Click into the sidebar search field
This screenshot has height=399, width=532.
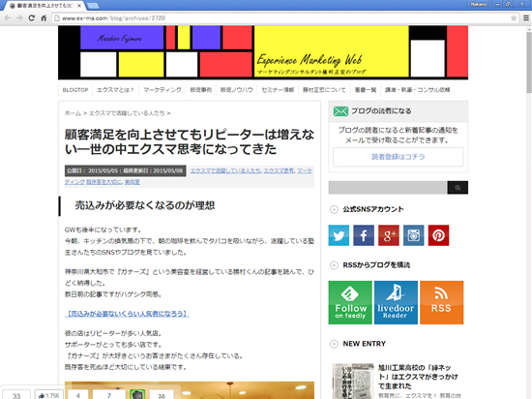click(x=388, y=188)
